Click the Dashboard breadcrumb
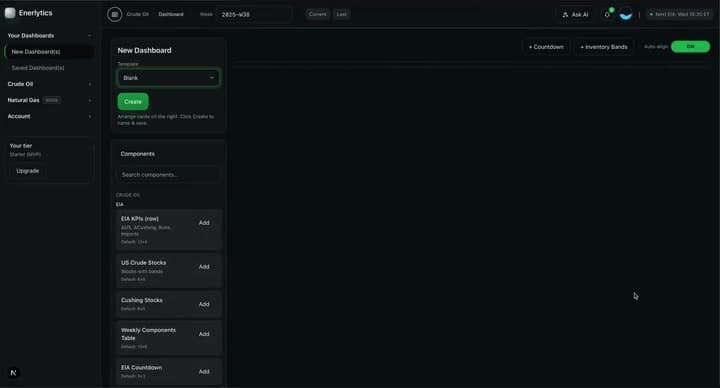This screenshot has width=720, height=388. click(x=171, y=14)
